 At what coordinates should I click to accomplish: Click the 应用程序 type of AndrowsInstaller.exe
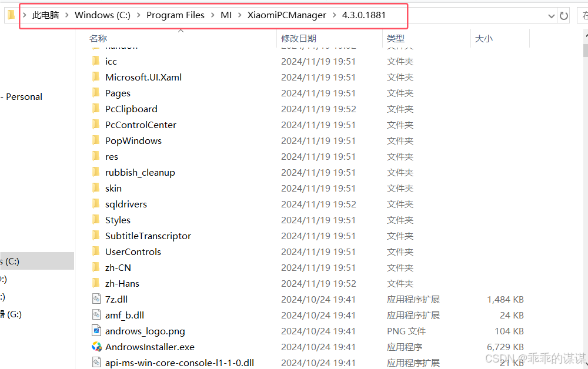(405, 347)
